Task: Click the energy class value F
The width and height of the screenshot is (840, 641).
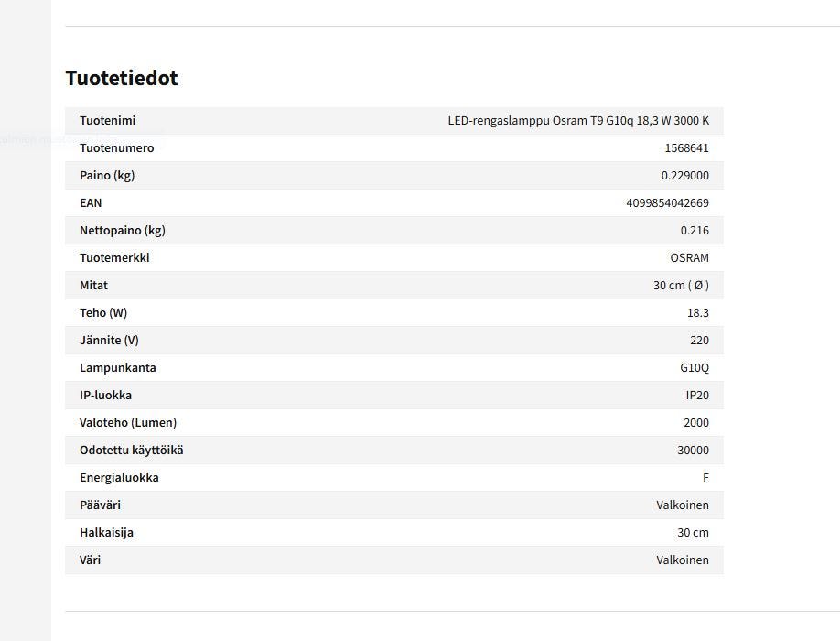Action: (x=705, y=478)
